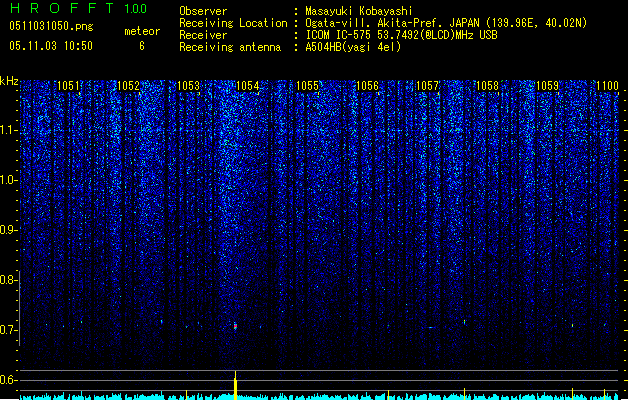Click the 1053 time marker
The width and height of the screenshot is (629, 400).
point(188,86)
